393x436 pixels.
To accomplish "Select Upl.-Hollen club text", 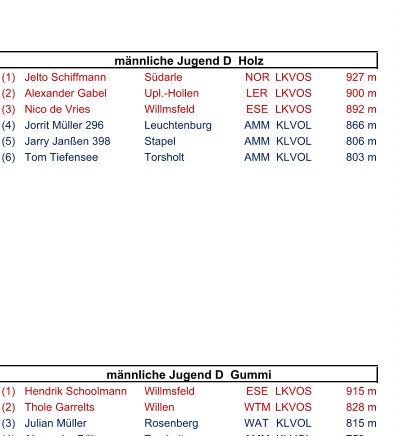I will tap(171, 93).
